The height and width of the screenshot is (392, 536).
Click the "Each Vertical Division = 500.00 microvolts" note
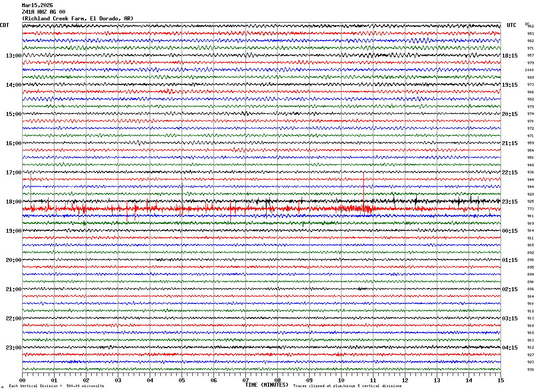[x=57, y=386]
